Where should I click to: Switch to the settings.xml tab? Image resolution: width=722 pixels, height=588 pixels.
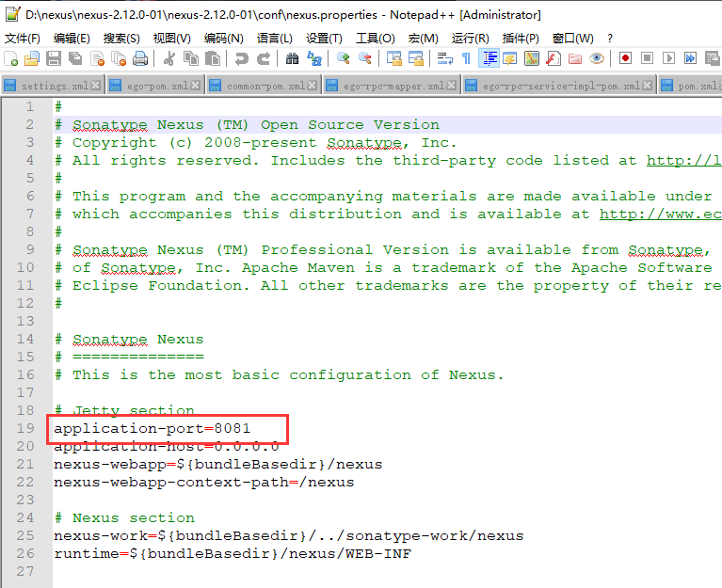pos(55,86)
